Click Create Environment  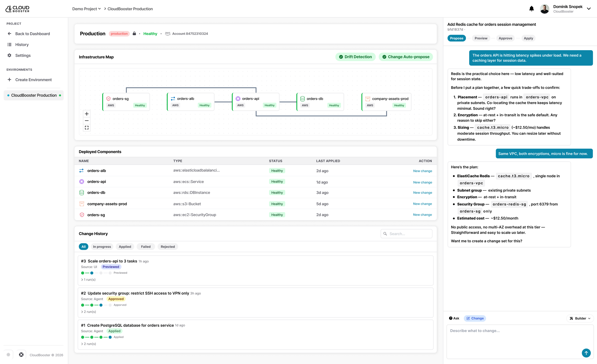[x=33, y=80]
